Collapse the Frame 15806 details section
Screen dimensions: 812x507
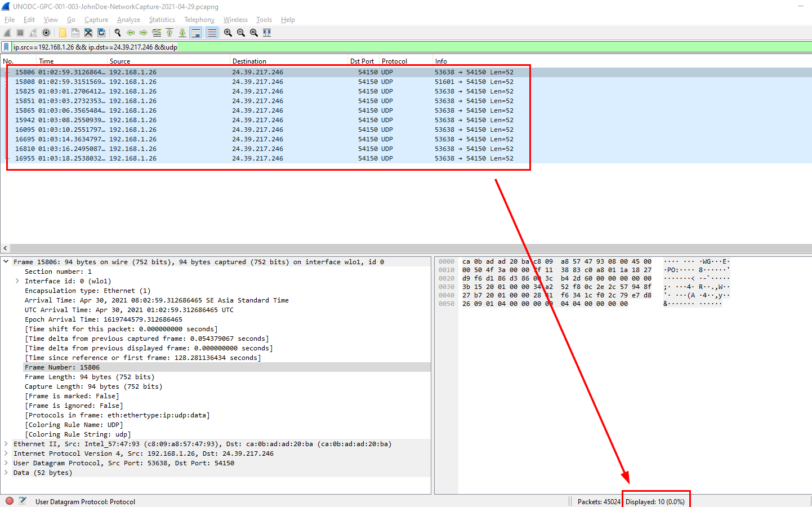[6, 262]
